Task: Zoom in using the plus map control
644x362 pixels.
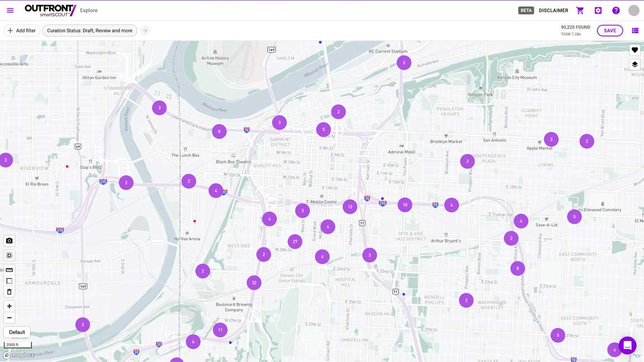Action: (x=9, y=306)
